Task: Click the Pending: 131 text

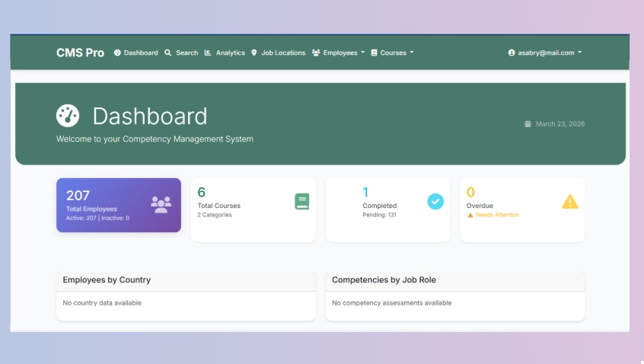Action: [380, 215]
